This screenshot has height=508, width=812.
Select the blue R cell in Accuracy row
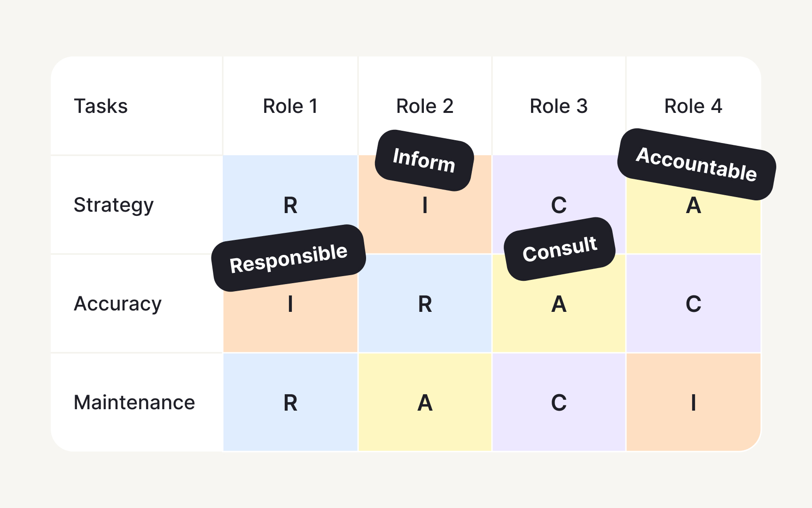pyautogui.click(x=425, y=304)
